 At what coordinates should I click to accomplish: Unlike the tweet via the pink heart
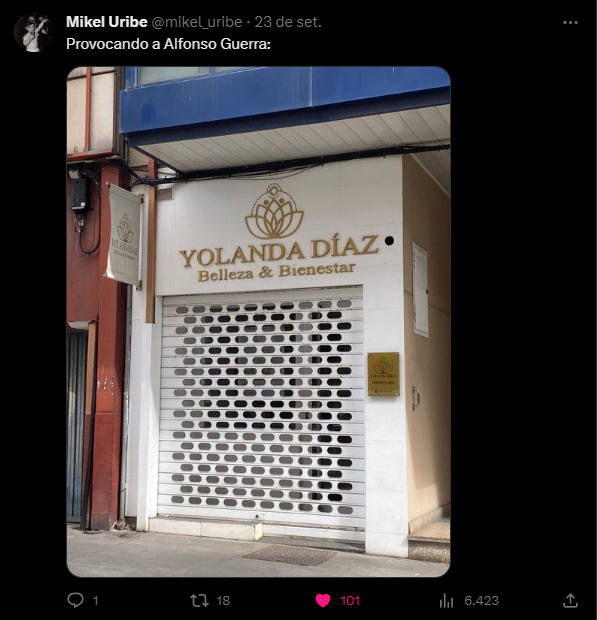coord(323,601)
